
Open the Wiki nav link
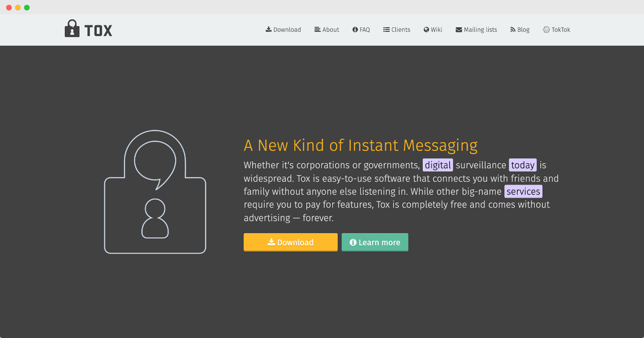[433, 29]
